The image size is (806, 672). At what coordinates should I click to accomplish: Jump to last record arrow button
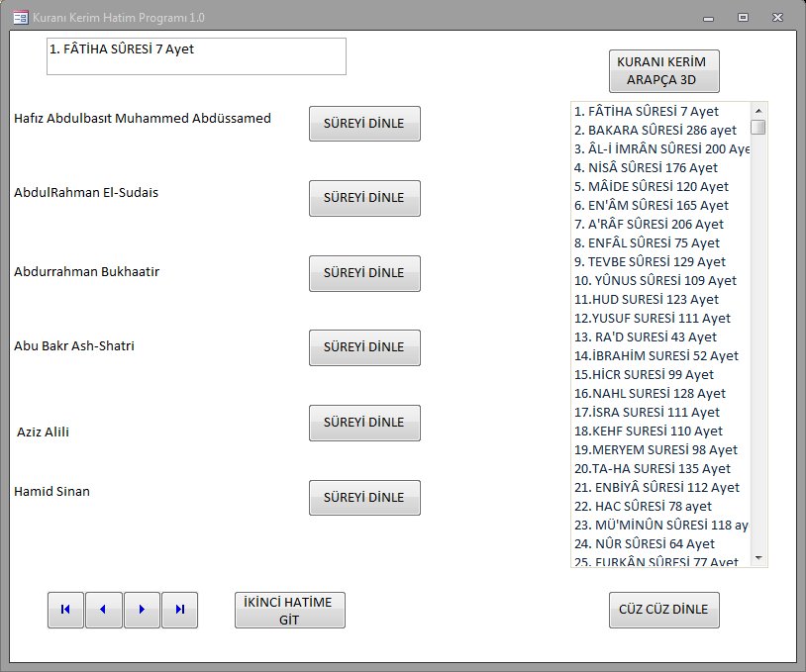click(179, 610)
